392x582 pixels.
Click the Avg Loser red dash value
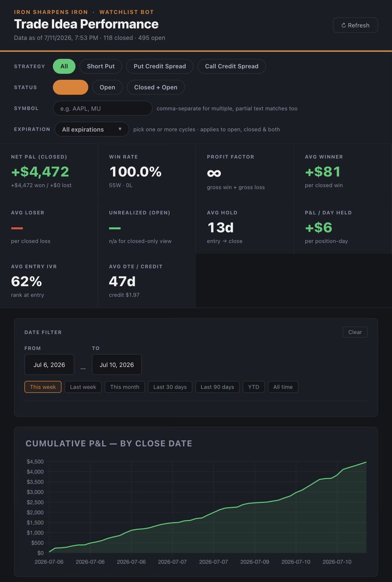coord(17,228)
